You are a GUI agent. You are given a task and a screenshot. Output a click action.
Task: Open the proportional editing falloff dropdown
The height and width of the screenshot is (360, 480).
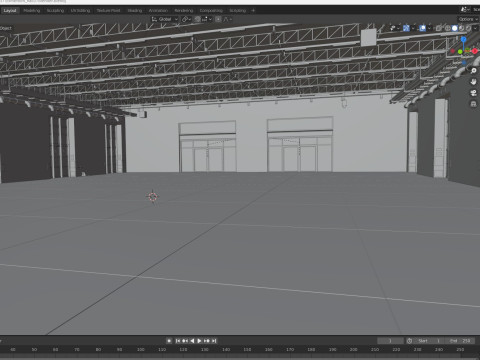tap(228, 19)
